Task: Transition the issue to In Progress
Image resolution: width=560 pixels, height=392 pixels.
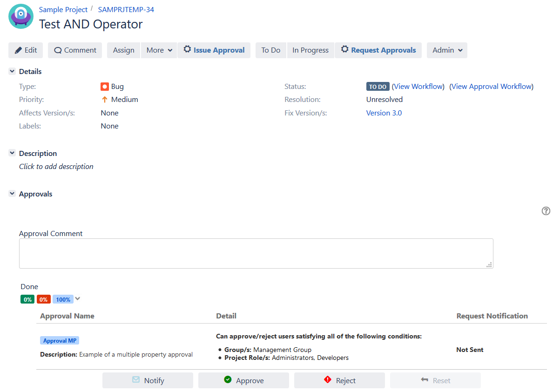Action: coord(310,50)
